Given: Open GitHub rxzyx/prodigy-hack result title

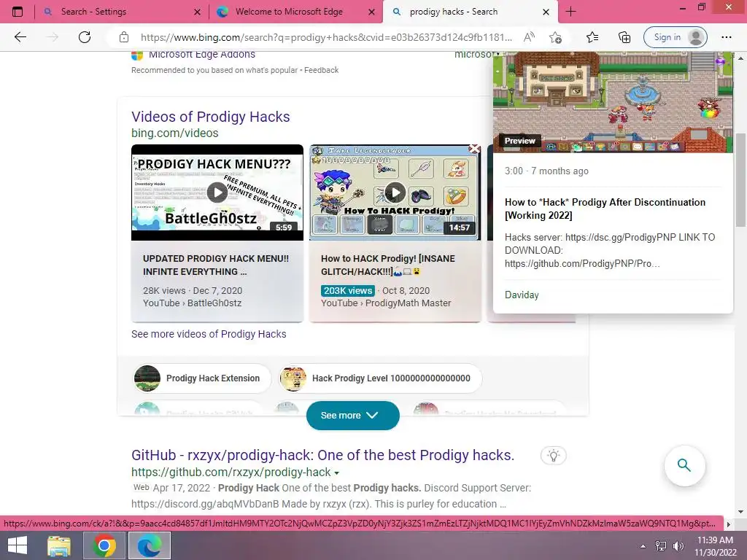Looking at the screenshot, I should coord(323,455).
